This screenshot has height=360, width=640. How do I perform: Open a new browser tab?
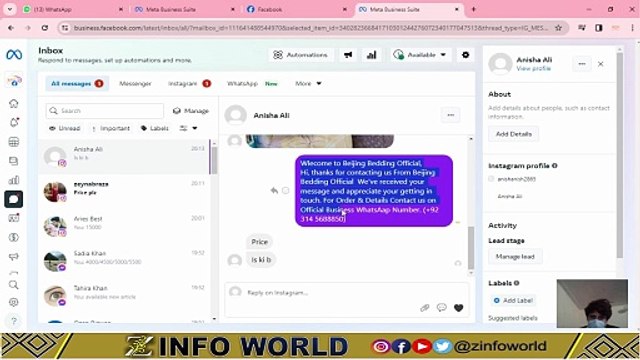[473, 9]
